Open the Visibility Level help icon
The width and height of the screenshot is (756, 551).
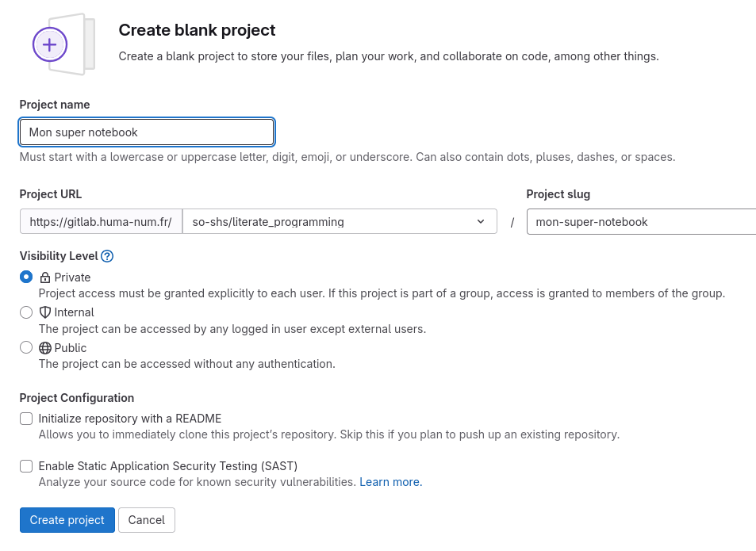tap(107, 256)
